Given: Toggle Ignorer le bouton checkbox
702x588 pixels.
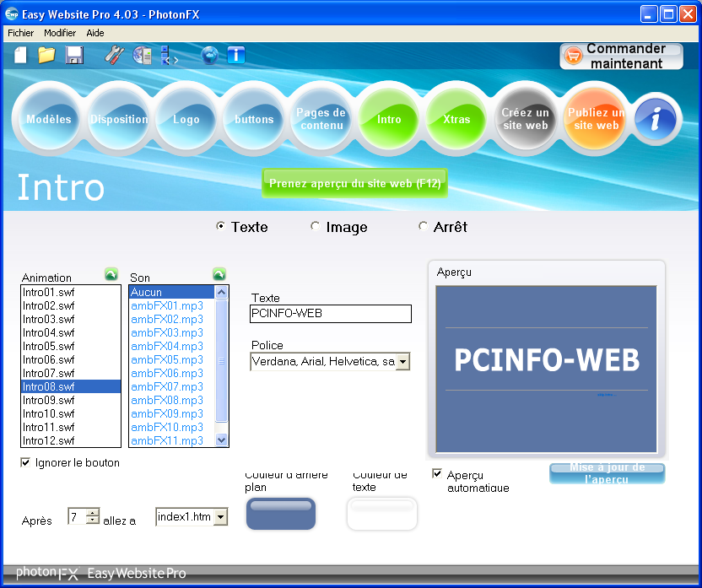Looking at the screenshot, I should (x=25, y=462).
